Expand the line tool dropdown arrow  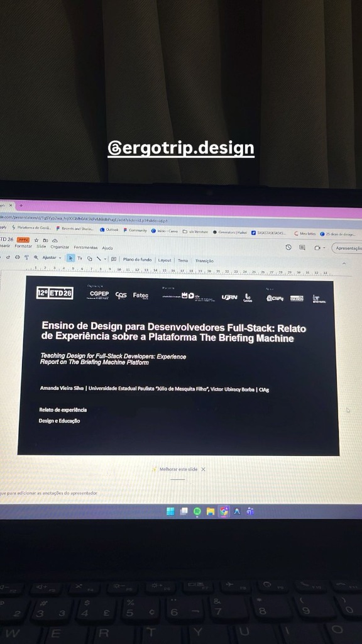105,259
